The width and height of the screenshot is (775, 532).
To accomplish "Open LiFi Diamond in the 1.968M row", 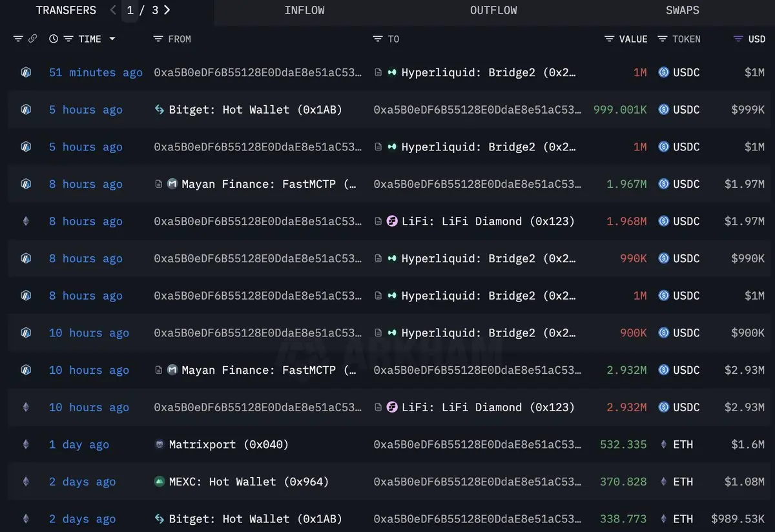I will click(x=488, y=221).
